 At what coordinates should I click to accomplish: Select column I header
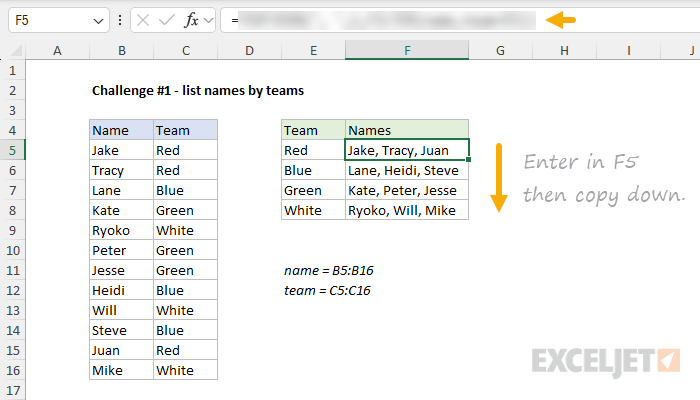click(629, 50)
